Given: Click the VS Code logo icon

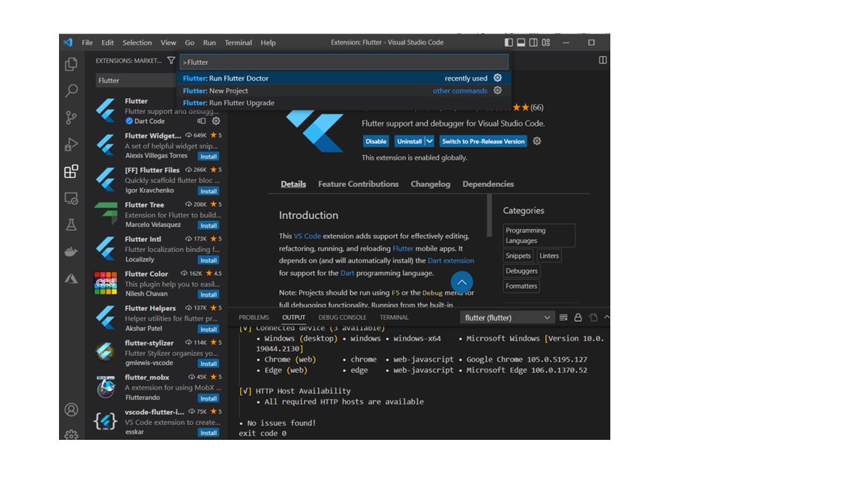Looking at the screenshot, I should [x=68, y=42].
